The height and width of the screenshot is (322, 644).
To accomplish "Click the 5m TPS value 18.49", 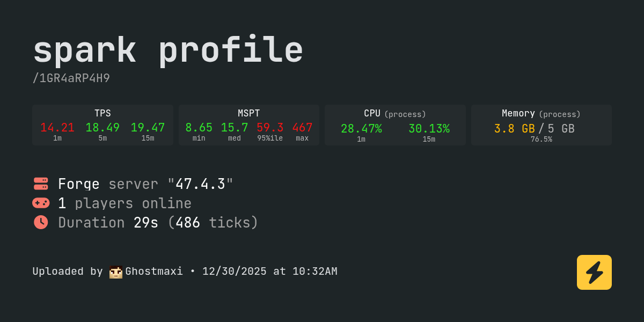I will 103,128.
